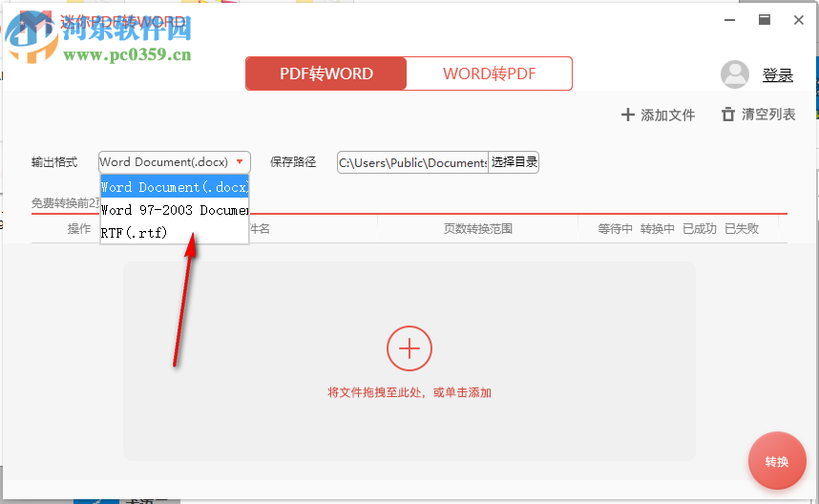This screenshot has height=504, width=819.
Task: Click the user avatar icon
Action: tap(735, 74)
